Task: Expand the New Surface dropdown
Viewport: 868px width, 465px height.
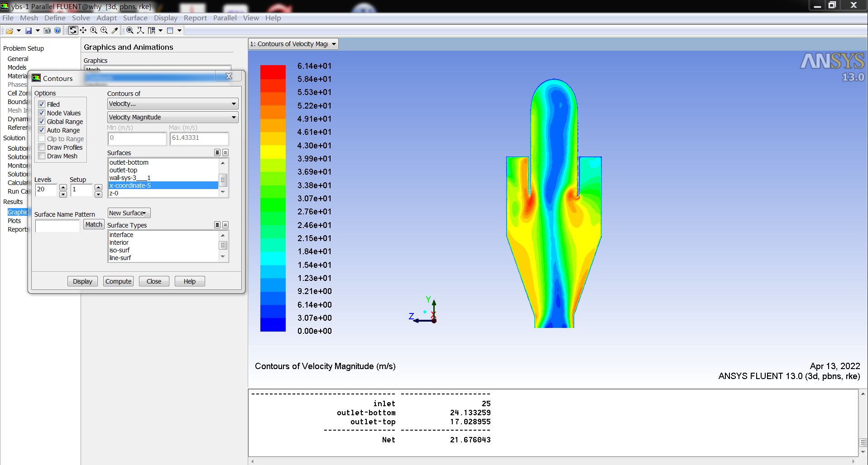Action: [x=129, y=213]
